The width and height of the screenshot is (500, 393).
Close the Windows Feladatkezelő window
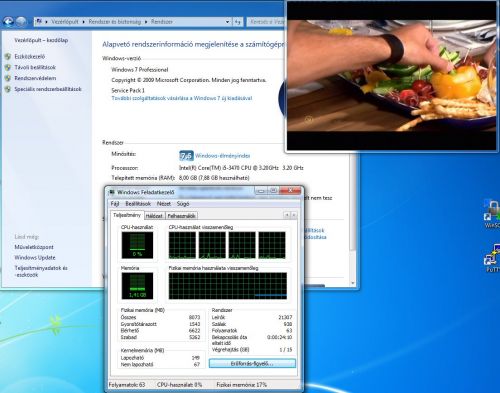coord(290,190)
